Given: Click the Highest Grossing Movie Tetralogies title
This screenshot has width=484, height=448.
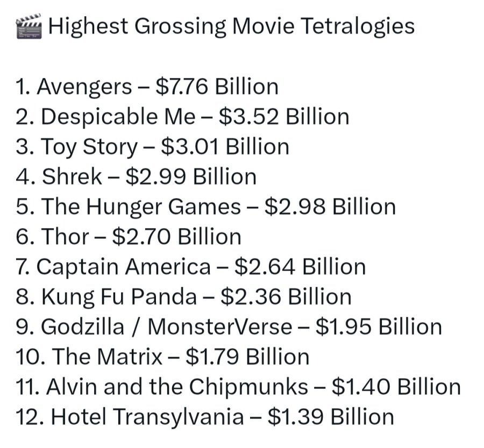Looking at the screenshot, I should click(x=231, y=26).
